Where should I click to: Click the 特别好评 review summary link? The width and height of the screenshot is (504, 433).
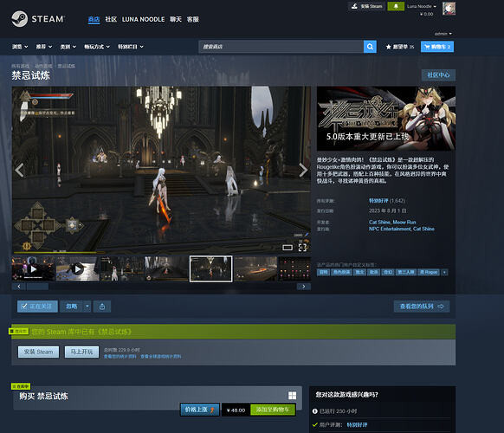tap(378, 201)
